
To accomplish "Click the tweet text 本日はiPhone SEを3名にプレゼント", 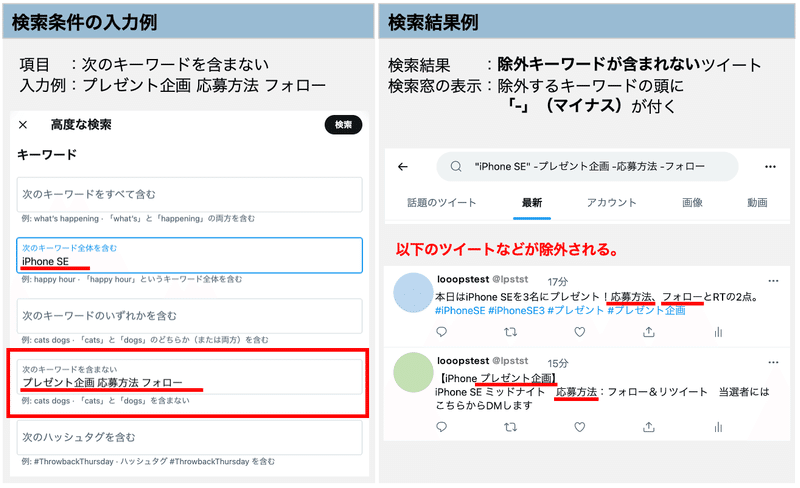I will [x=517, y=297].
